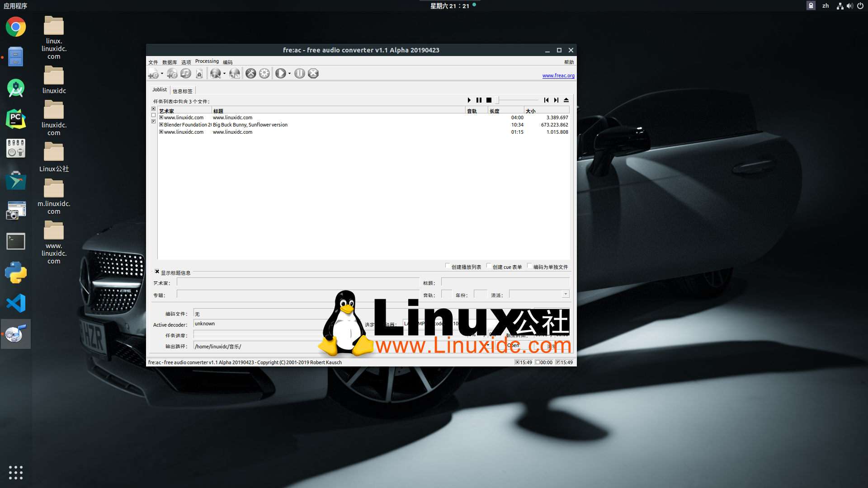The image size is (868, 488).
Task: Click the Add audio CD contents icon
Action: (172, 73)
